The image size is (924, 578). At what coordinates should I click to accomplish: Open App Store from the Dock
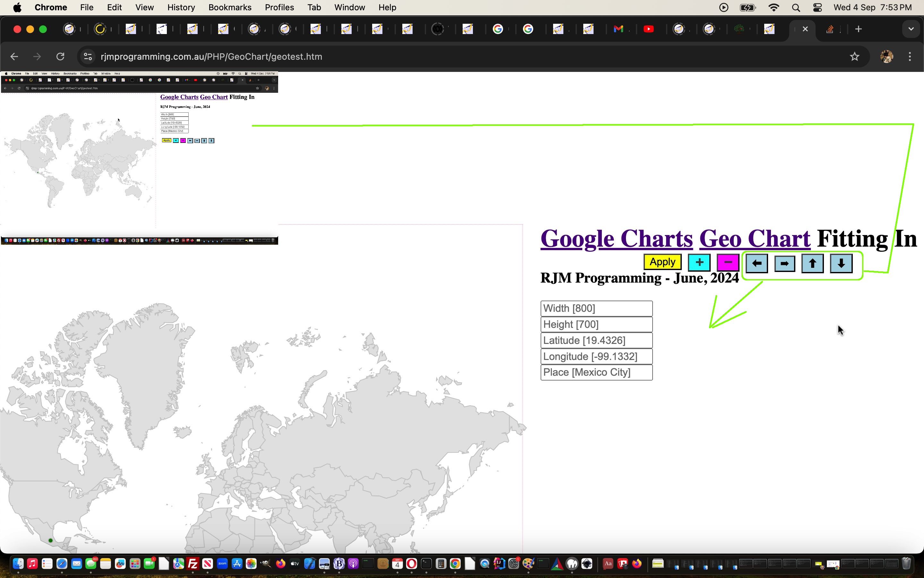click(237, 564)
